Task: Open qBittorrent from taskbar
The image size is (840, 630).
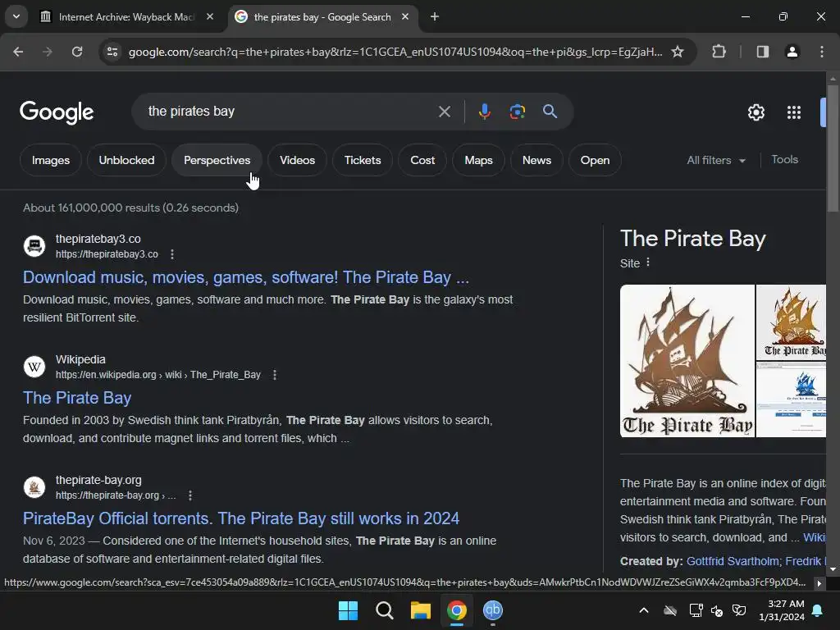Action: [x=493, y=609]
